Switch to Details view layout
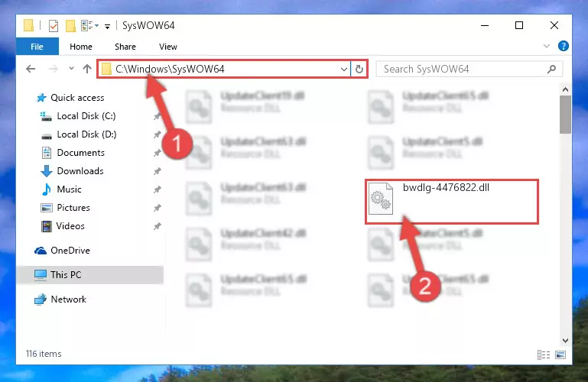Screen dimensions: 588x382 (x=544, y=354)
